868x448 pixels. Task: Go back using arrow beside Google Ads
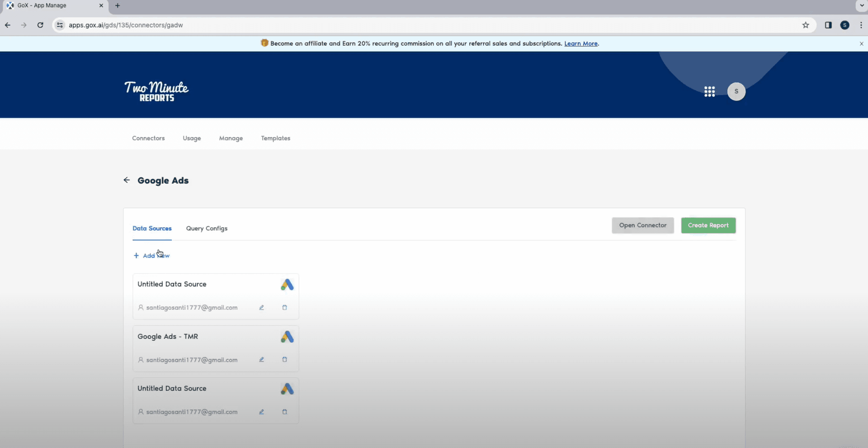[x=127, y=180]
